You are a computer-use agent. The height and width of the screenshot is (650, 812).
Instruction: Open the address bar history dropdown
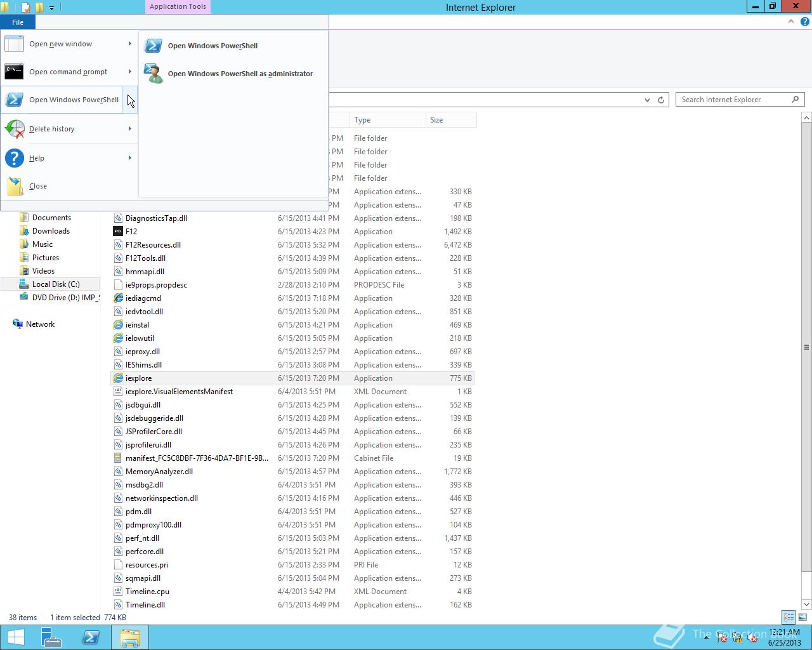coord(647,100)
